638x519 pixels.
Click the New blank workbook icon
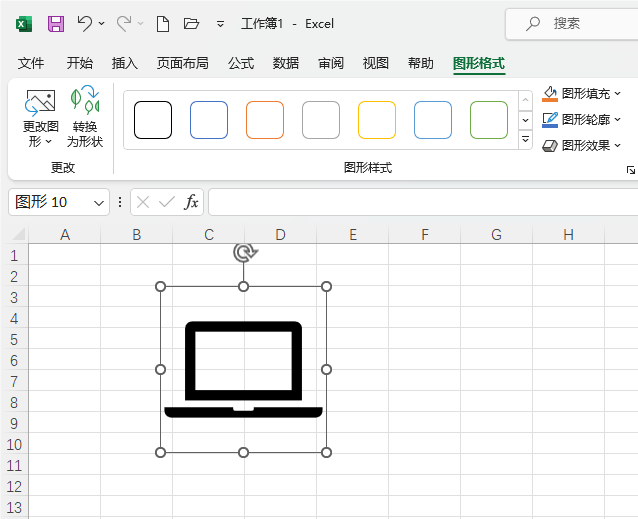(x=162, y=23)
